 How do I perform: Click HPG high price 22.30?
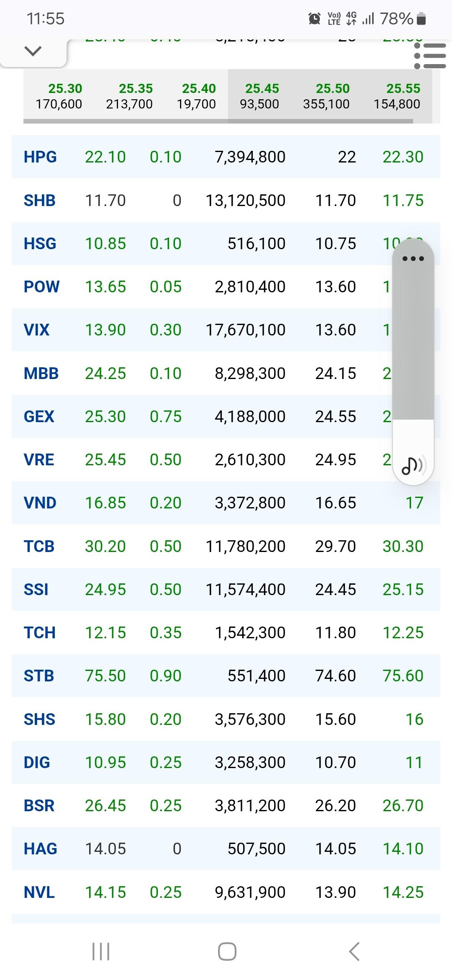[403, 157]
